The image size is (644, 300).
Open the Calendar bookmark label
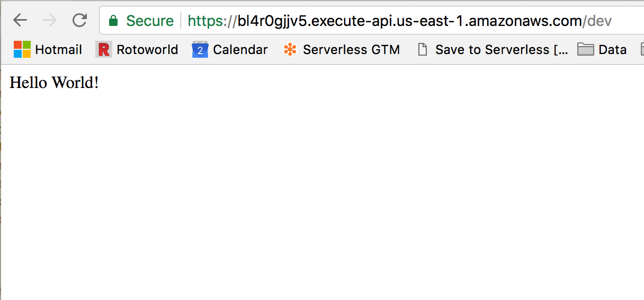click(240, 49)
